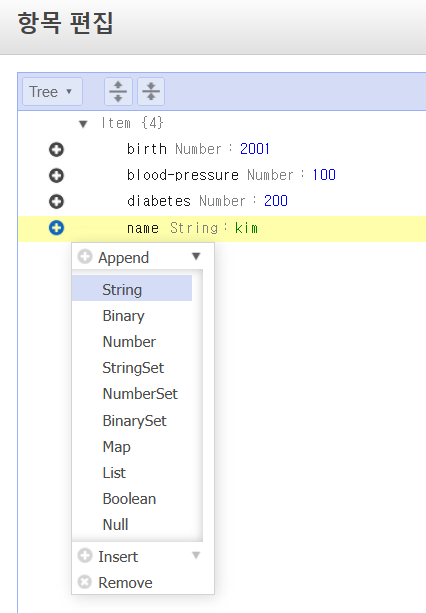This screenshot has width=426, height=613.
Task: Click the expand all fields icon
Action: click(x=118, y=91)
